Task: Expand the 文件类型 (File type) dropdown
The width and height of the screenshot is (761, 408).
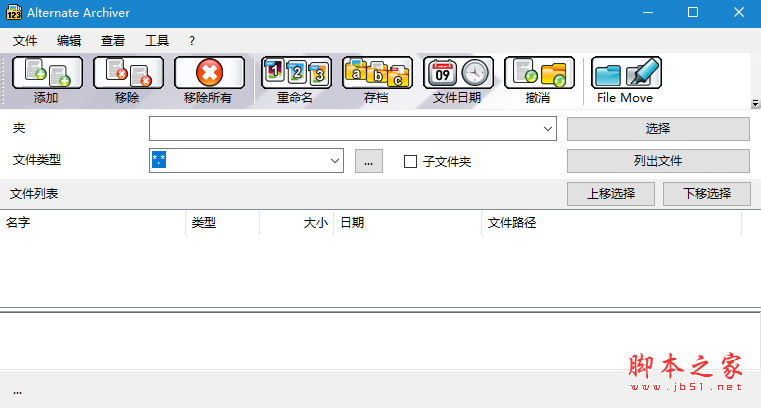Action: click(x=334, y=161)
